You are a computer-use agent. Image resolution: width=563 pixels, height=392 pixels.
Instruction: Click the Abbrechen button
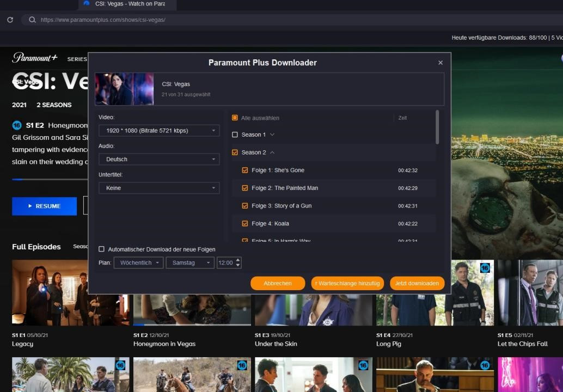pos(278,283)
